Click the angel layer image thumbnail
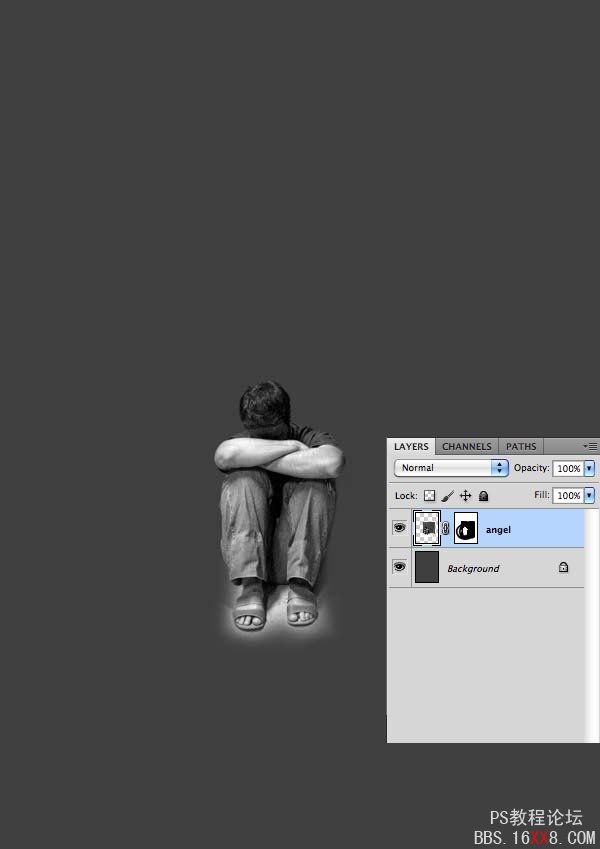 point(427,528)
